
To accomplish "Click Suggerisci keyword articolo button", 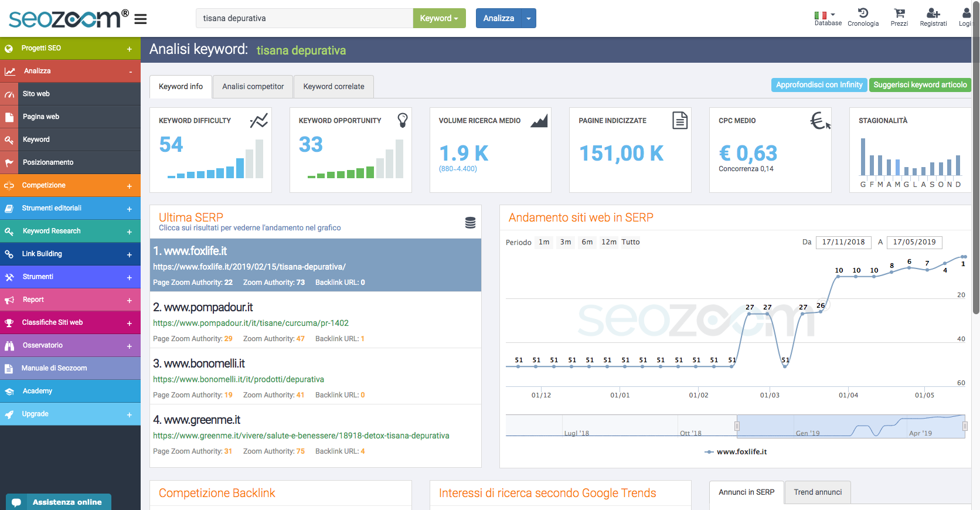I will coord(920,85).
